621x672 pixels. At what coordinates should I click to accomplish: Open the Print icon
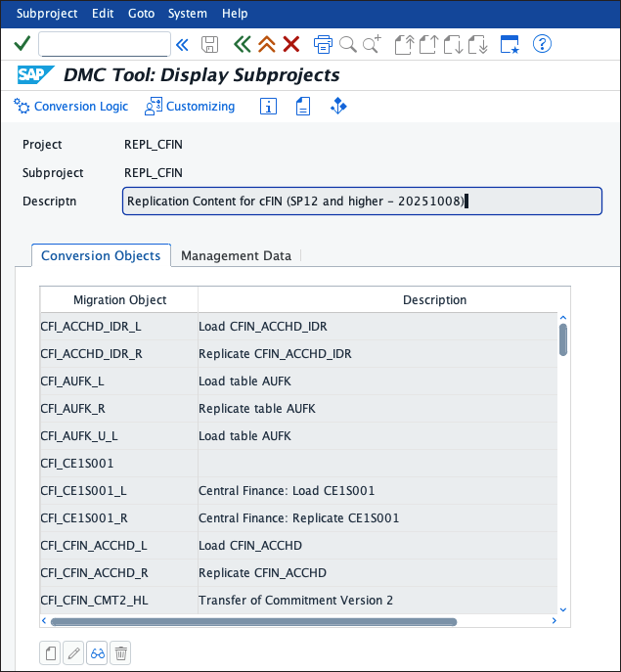323,45
